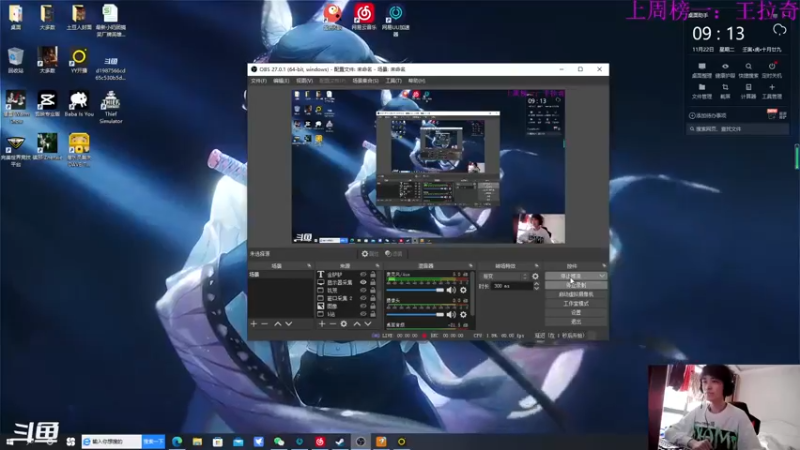Open 麦克风/Aux audio settings gear
Screen dimensions: 800x450
point(463,290)
